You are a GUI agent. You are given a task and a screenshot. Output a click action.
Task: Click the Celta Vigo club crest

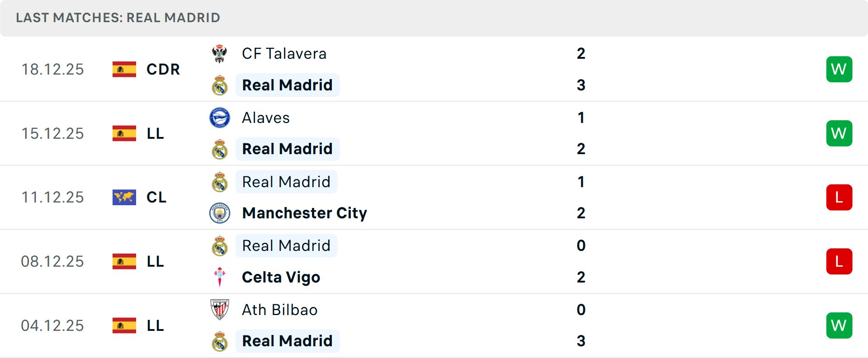220,277
